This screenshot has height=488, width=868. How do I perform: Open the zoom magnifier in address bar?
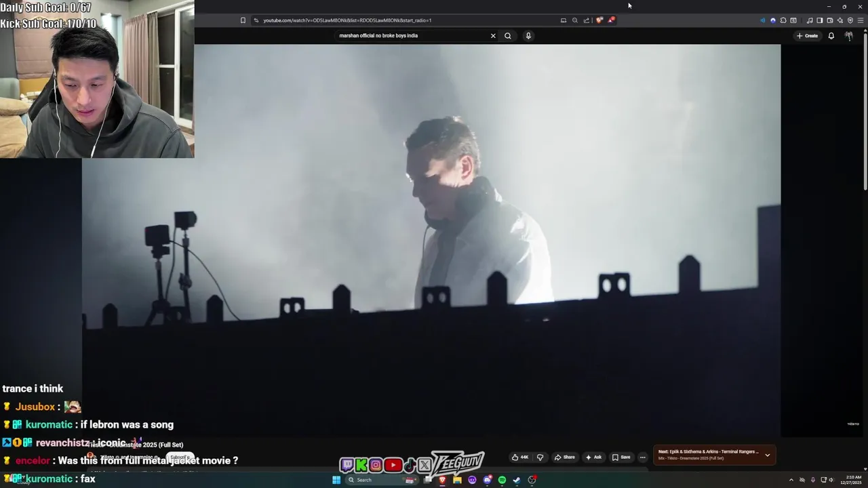point(575,20)
